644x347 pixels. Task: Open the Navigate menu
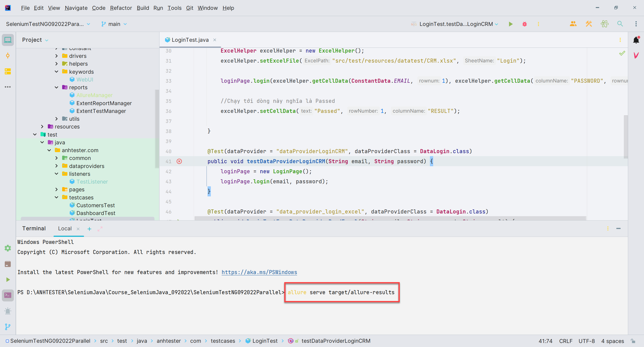coord(76,8)
